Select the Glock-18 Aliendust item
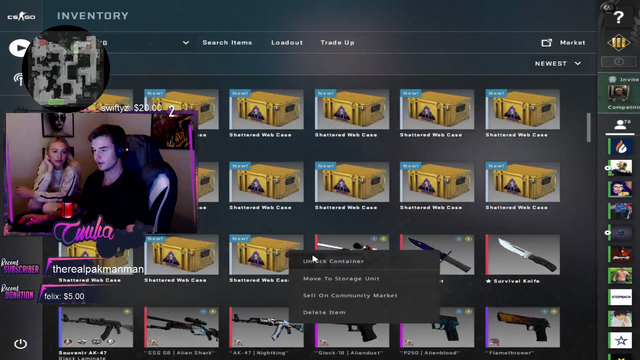 click(352, 337)
